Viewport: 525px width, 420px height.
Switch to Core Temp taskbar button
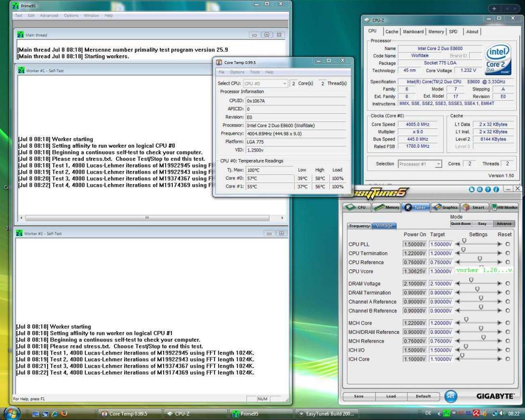point(130,414)
